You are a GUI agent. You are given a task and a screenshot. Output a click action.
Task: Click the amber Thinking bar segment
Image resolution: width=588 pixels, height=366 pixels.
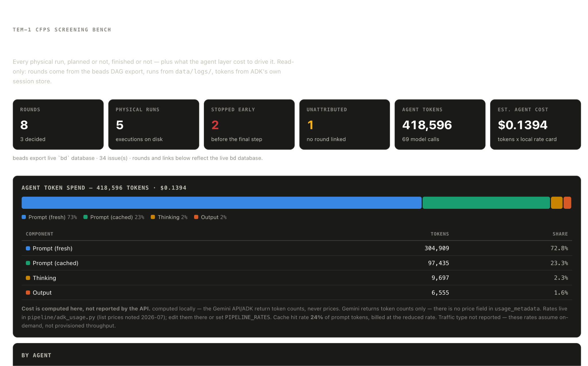[x=556, y=203]
